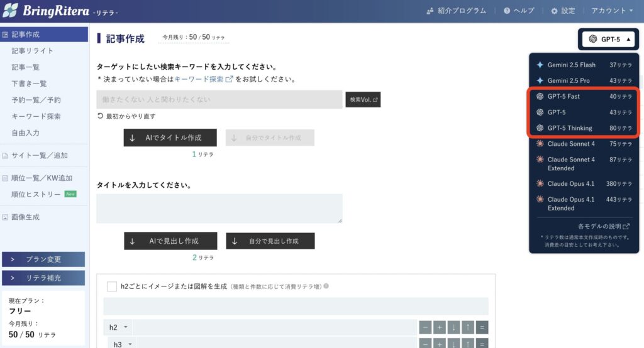Click the リテラ補充 button

(x=43, y=278)
